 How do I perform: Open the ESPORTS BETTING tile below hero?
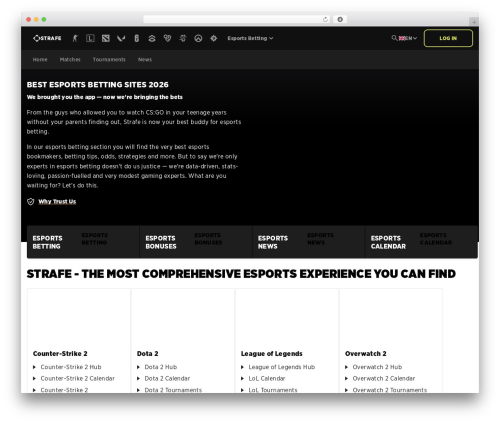point(83,242)
